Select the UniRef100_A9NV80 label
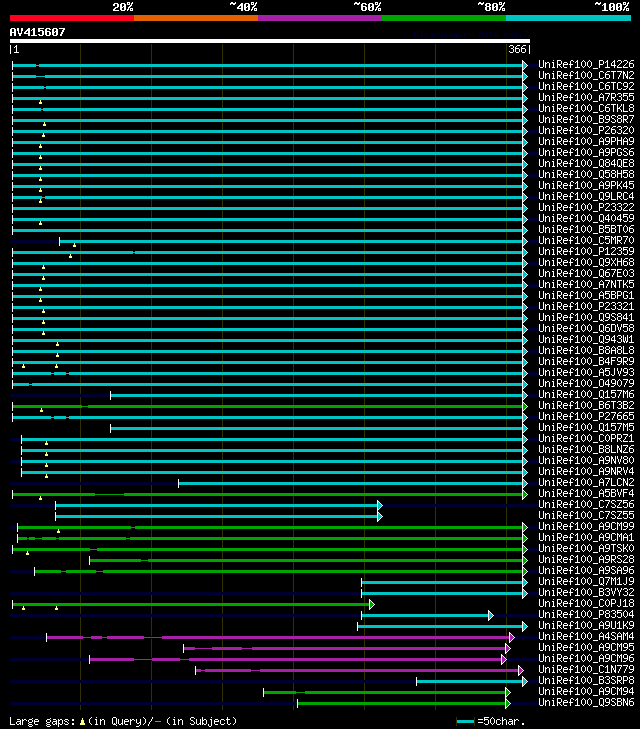Viewport: 640px width, 729px height. [586, 461]
